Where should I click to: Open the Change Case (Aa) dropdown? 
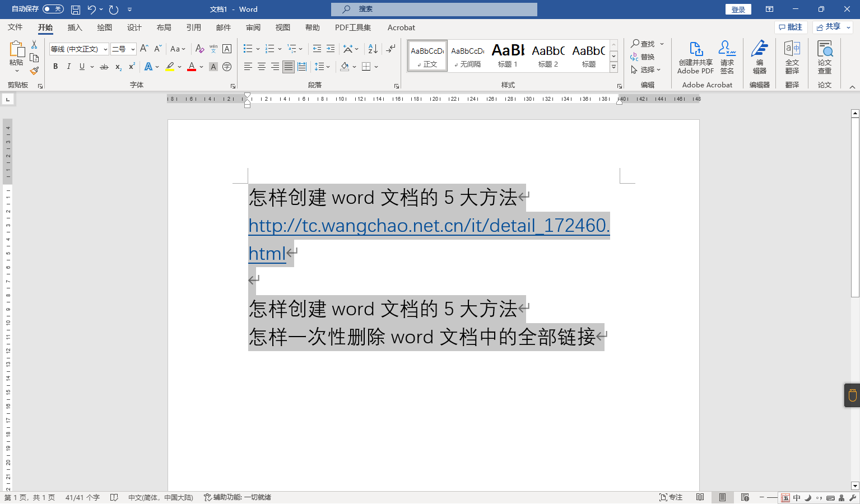coord(178,49)
